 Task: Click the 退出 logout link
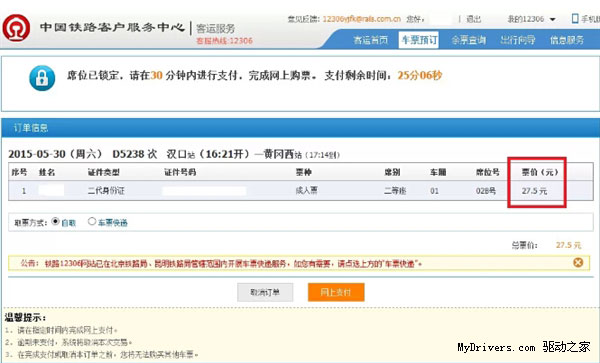tap(474, 19)
